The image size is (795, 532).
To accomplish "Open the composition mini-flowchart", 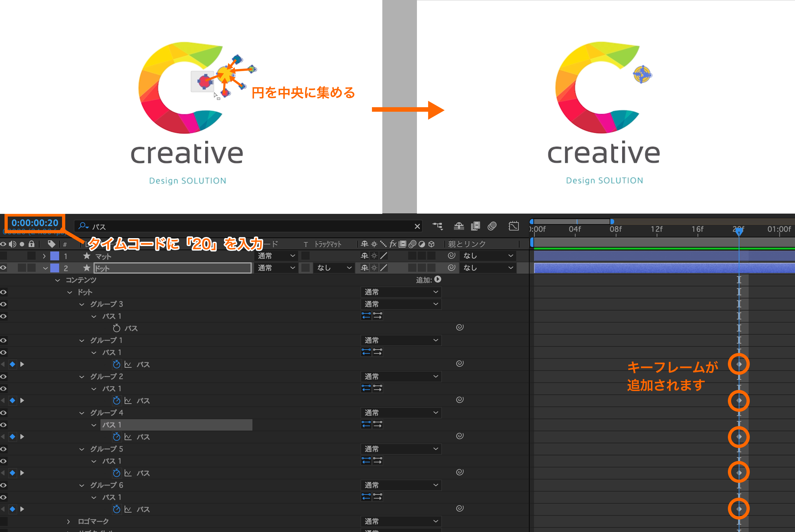I will tap(437, 226).
